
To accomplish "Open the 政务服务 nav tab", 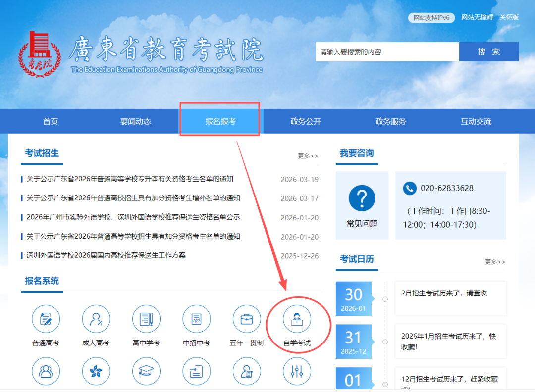I will coord(391,121).
